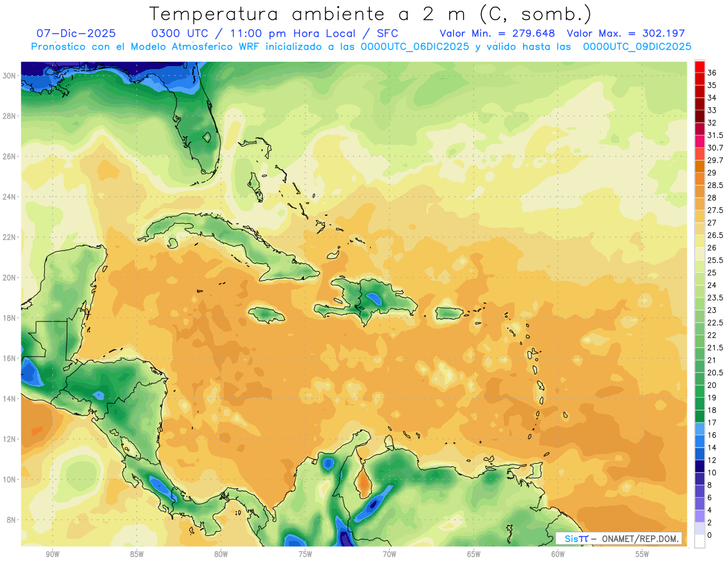Click the title 'Temperatura ambiente a 2 m'

311,13
